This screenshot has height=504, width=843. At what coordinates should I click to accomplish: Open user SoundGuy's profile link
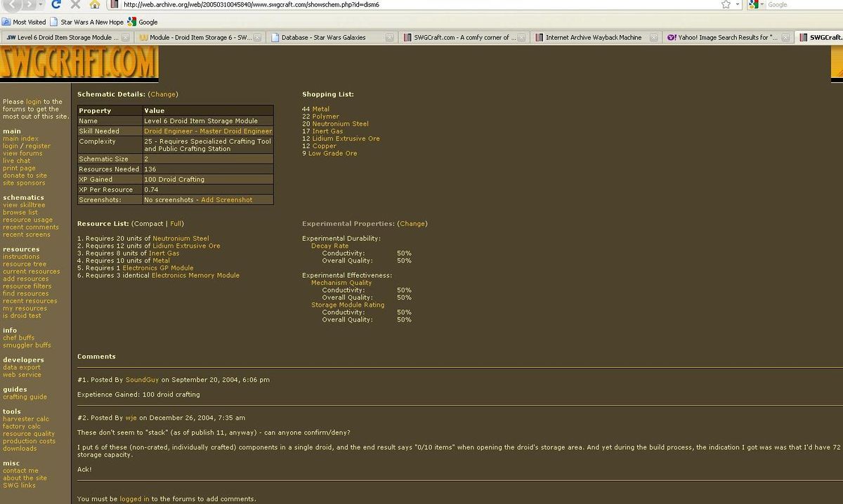142,380
